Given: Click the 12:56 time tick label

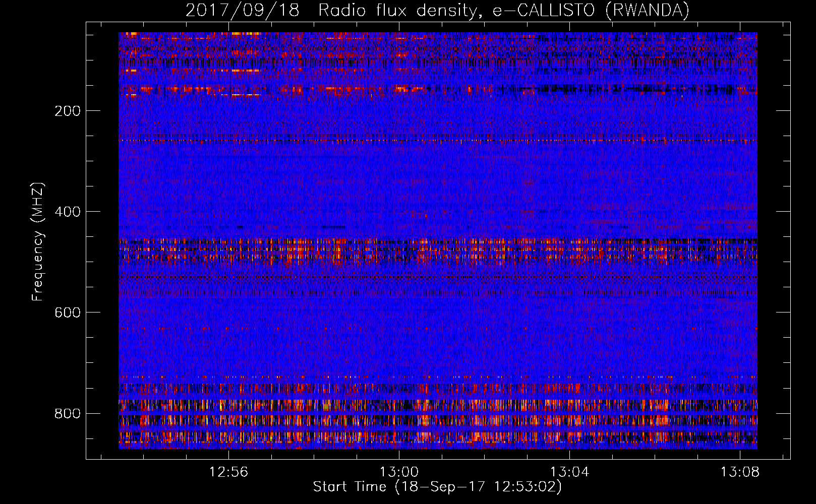Looking at the screenshot, I should click(229, 472).
